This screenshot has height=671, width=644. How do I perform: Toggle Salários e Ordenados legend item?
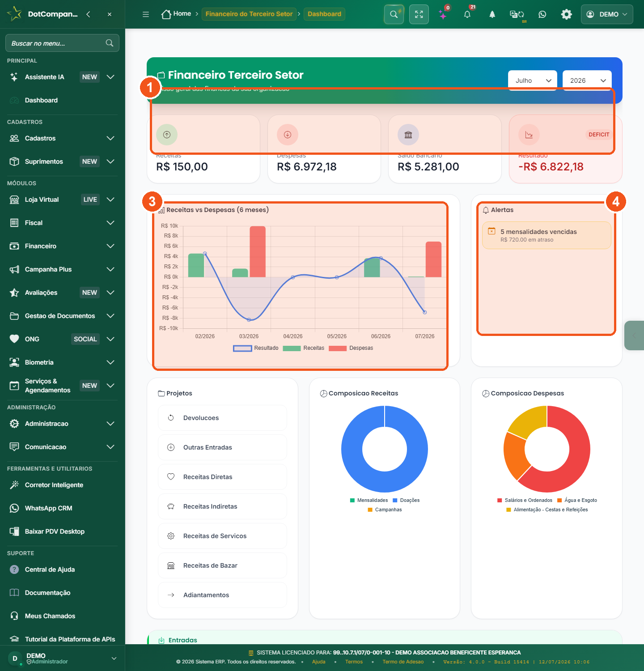[525, 500]
